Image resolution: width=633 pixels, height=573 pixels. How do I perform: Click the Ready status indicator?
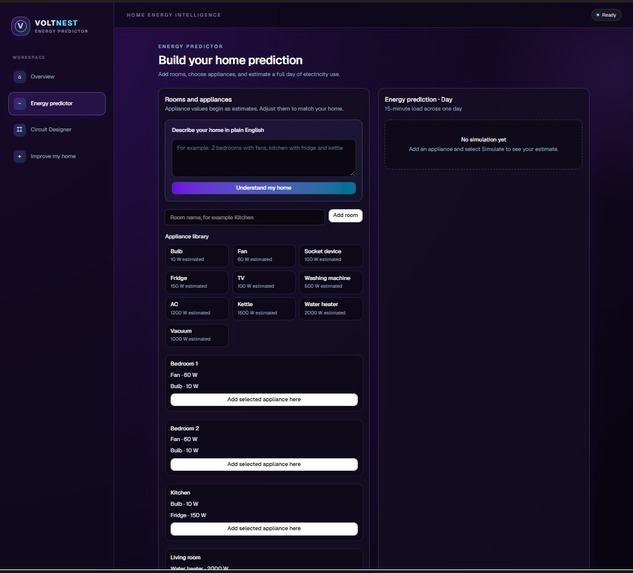tap(606, 15)
